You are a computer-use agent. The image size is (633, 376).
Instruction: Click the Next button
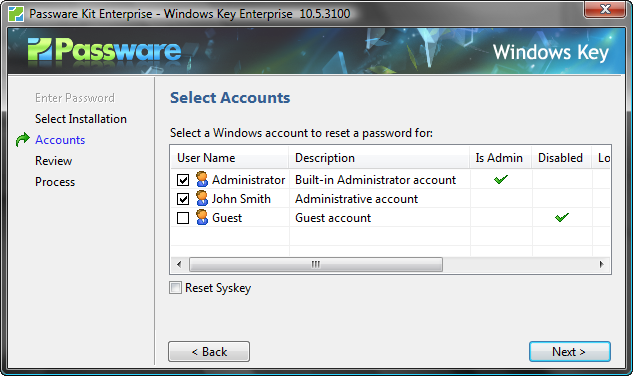[x=570, y=352]
